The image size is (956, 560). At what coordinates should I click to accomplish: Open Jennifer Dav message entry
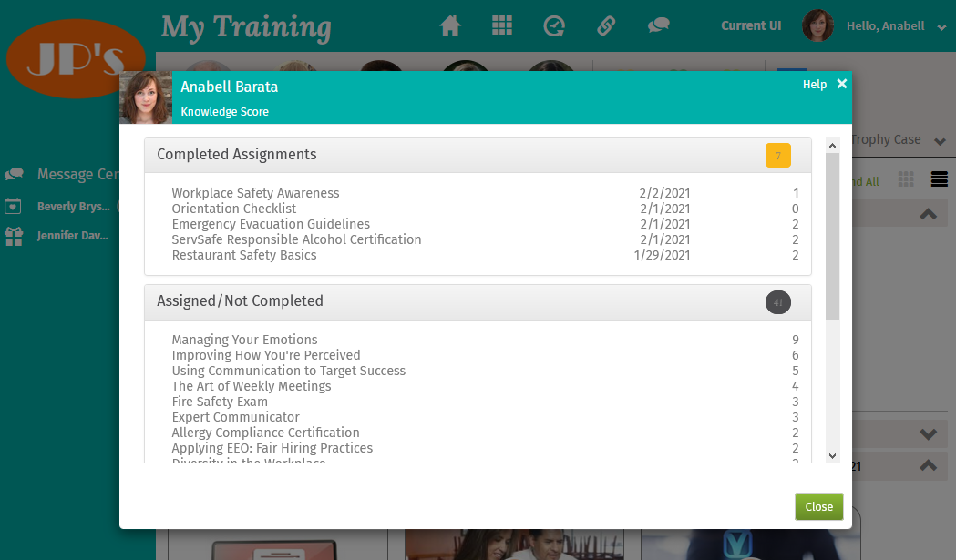pos(73,235)
